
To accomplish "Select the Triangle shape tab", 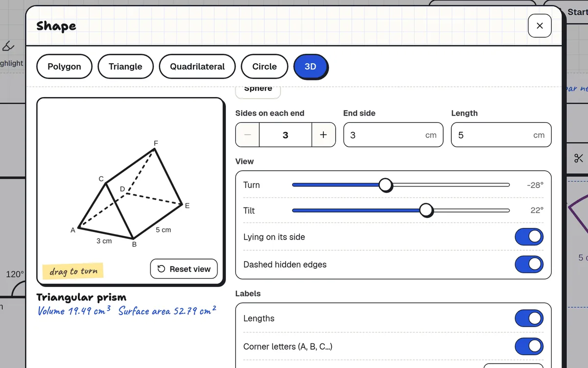I will pyautogui.click(x=125, y=67).
